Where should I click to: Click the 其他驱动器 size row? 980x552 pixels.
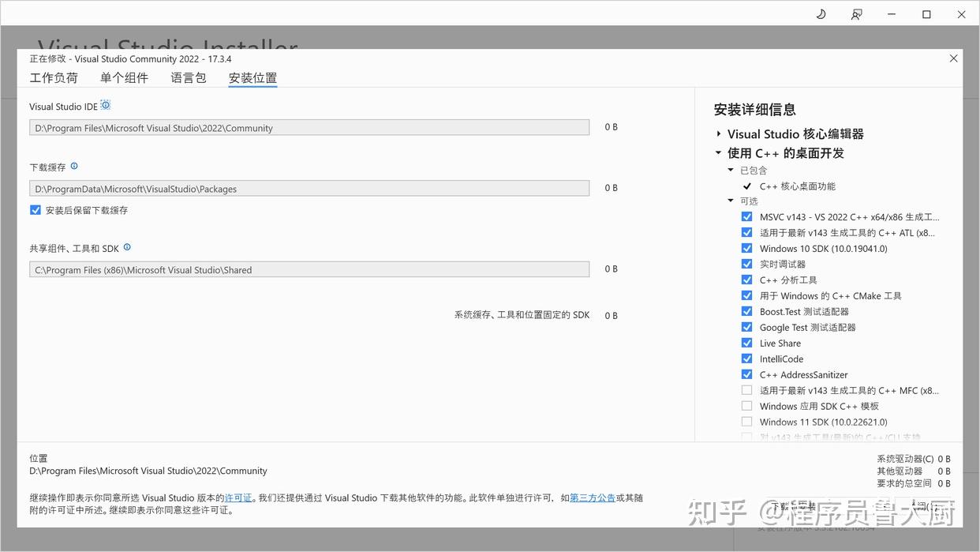click(x=914, y=471)
